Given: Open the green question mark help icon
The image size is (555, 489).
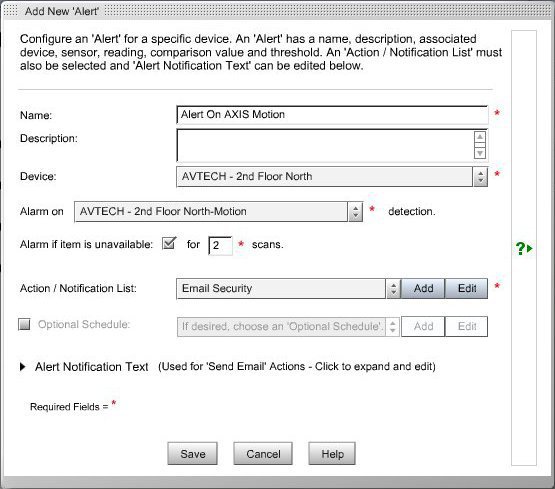Looking at the screenshot, I should coord(524,248).
